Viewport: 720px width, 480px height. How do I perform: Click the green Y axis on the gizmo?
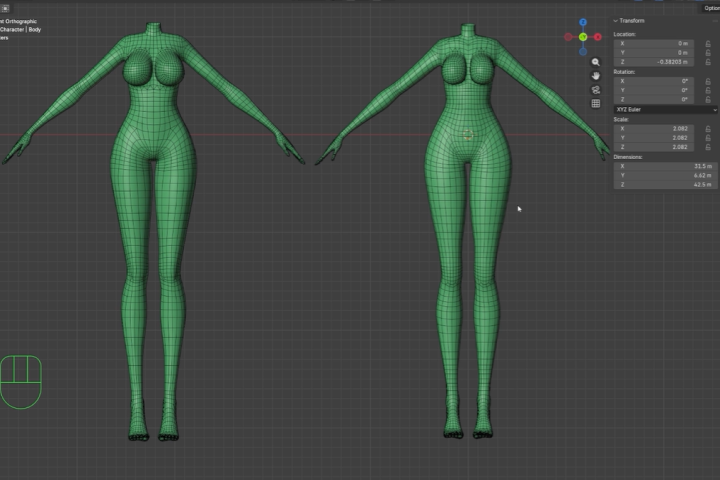tap(583, 37)
